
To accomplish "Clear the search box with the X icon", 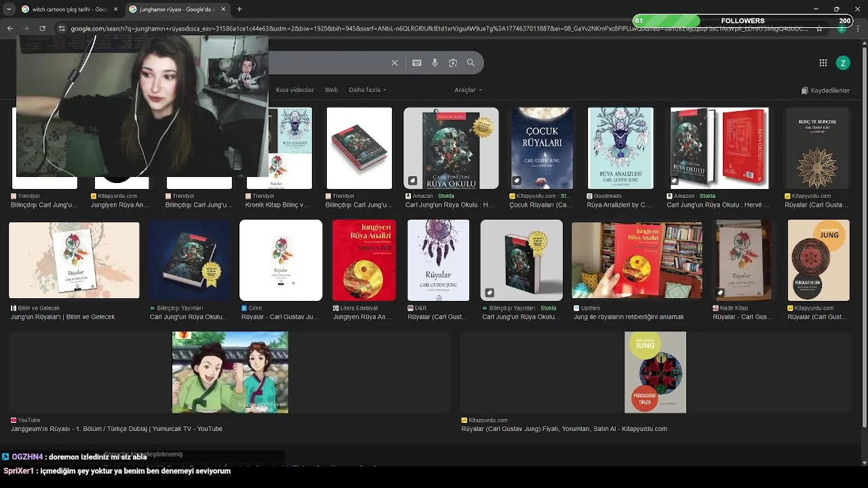I will click(x=395, y=63).
